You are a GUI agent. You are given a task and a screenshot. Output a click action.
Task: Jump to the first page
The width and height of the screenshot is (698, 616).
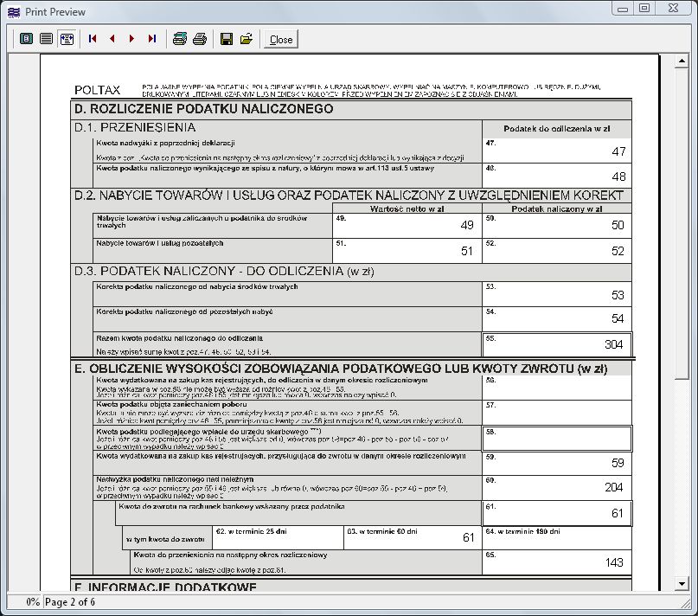click(93, 39)
